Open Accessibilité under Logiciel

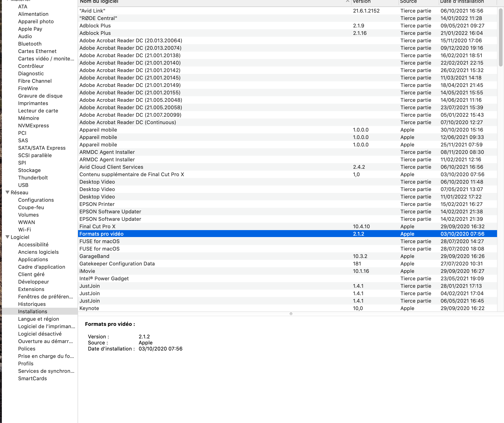click(33, 245)
